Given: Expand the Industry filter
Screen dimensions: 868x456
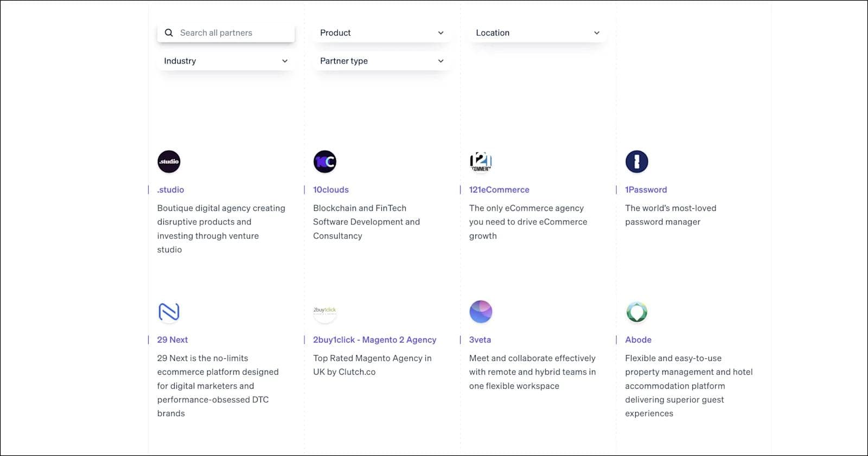Looking at the screenshot, I should pos(226,61).
